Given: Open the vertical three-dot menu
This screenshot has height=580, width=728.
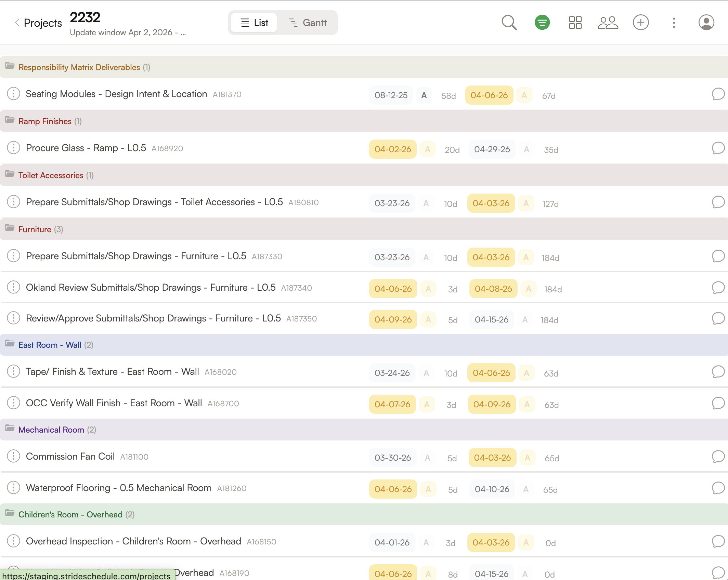Looking at the screenshot, I should pyautogui.click(x=674, y=23).
